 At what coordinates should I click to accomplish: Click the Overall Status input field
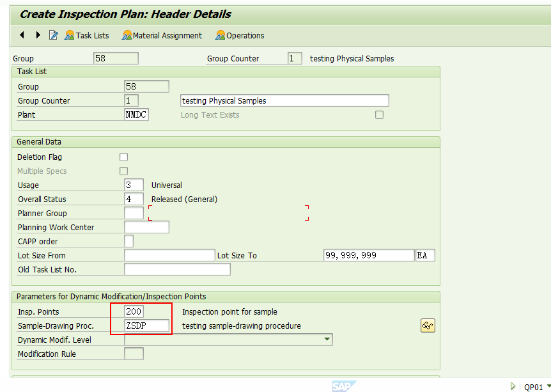134,199
